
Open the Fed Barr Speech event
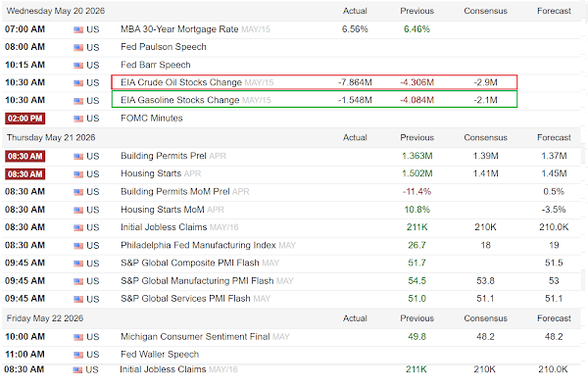(x=156, y=65)
